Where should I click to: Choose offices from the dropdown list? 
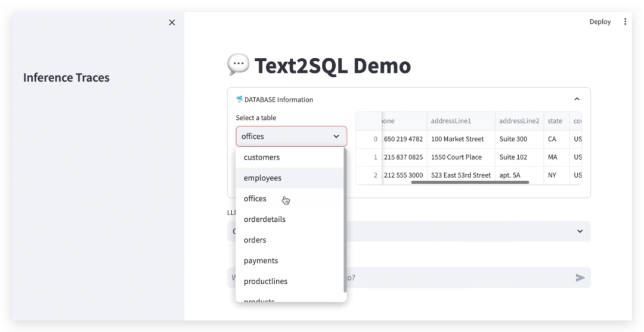(x=290, y=198)
